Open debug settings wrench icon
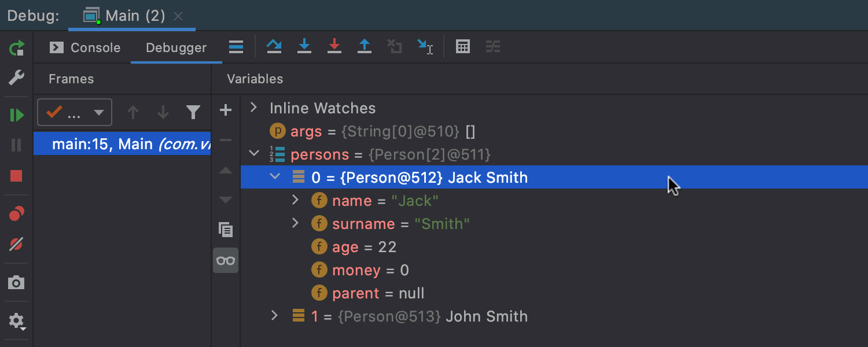868x347 pixels. [x=17, y=77]
